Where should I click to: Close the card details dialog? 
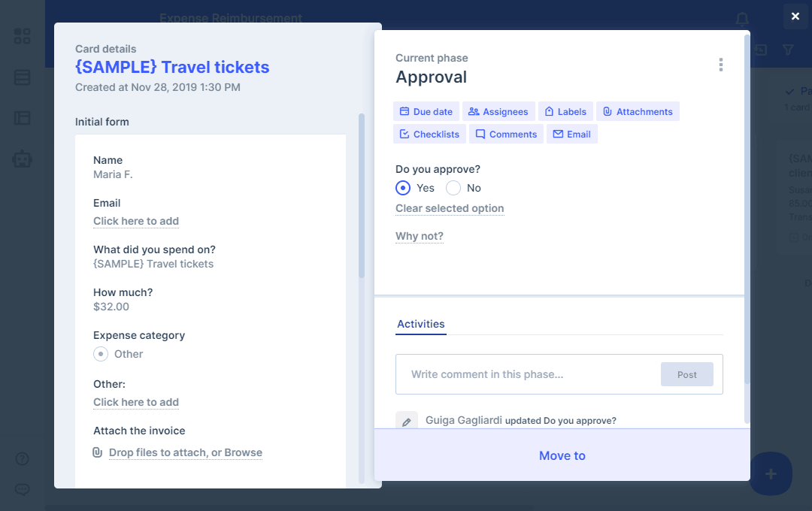[x=795, y=16]
